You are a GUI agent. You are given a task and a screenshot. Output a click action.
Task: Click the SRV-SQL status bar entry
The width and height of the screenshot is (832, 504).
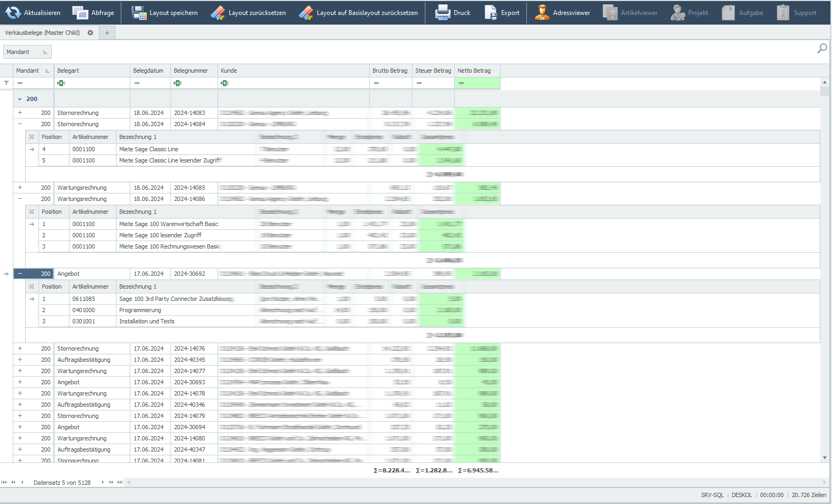coord(712,495)
